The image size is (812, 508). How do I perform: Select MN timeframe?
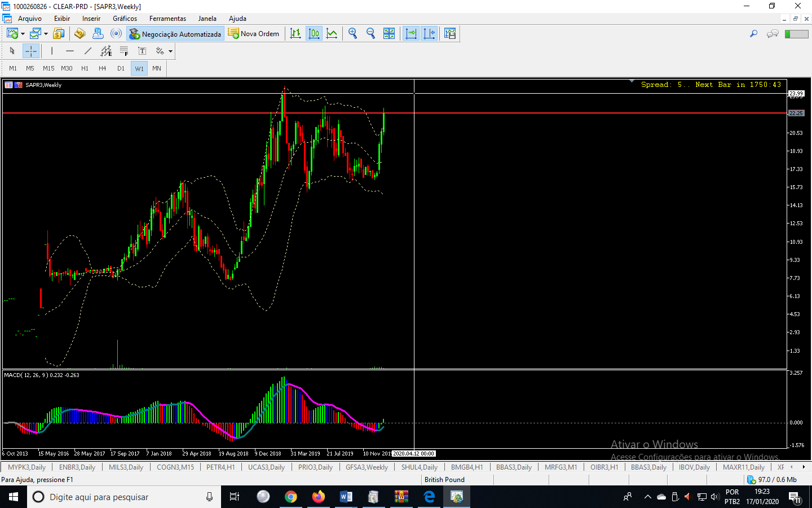(157, 68)
